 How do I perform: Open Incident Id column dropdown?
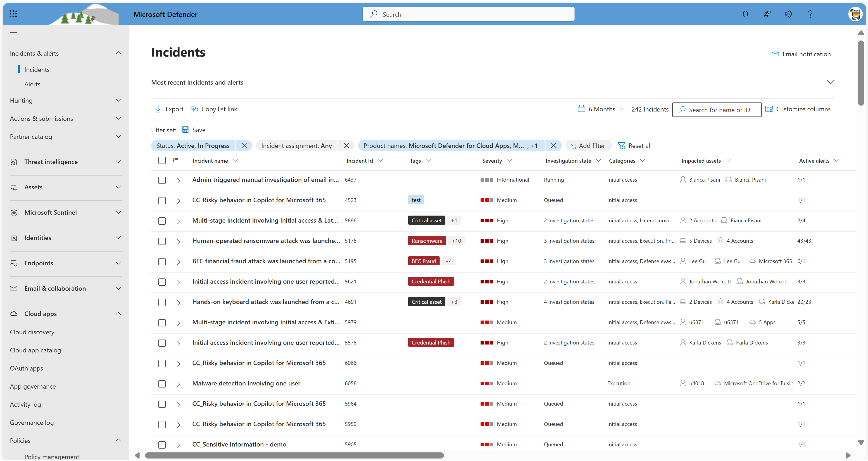tap(380, 160)
